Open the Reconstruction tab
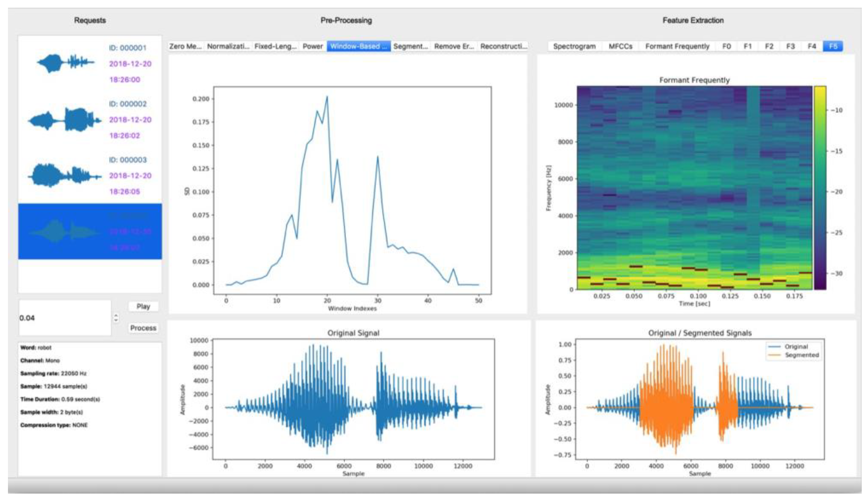Image resolution: width=868 pixels, height=501 pixels. coord(503,46)
